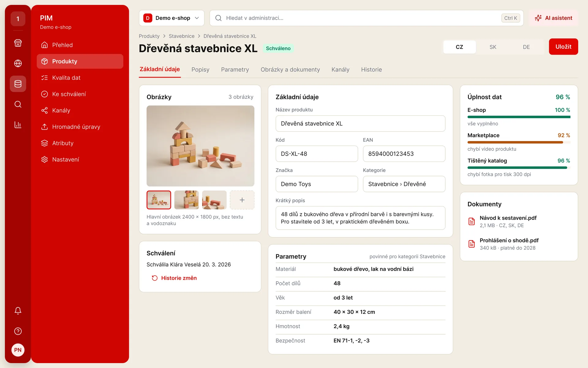Click the Tištěný katalog progress bar
588x368 pixels.
[519, 168]
